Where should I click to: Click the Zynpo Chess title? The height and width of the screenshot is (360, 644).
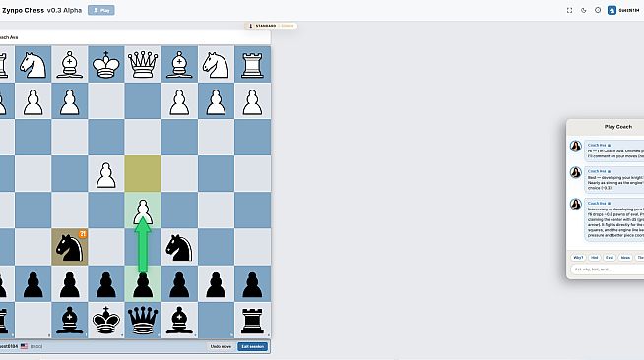coord(23,10)
